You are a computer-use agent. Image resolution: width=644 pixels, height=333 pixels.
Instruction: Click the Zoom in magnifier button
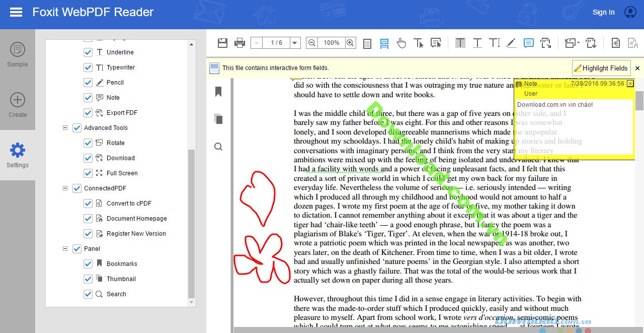click(x=350, y=43)
